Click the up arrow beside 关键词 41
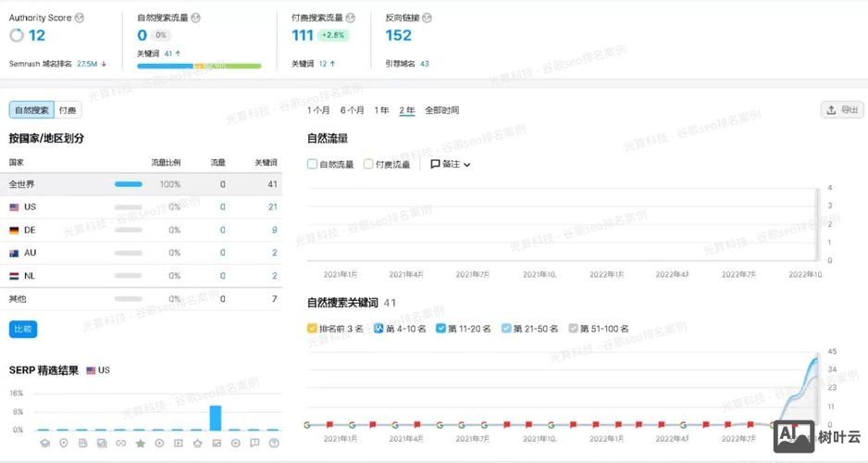Screen dimensions: 868x463 tap(178, 54)
